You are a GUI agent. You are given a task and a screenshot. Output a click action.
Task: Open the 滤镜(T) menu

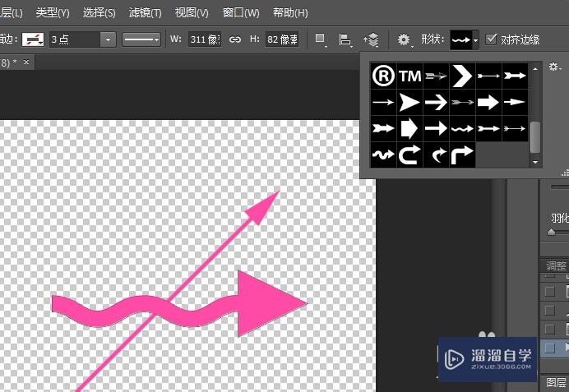[146, 13]
